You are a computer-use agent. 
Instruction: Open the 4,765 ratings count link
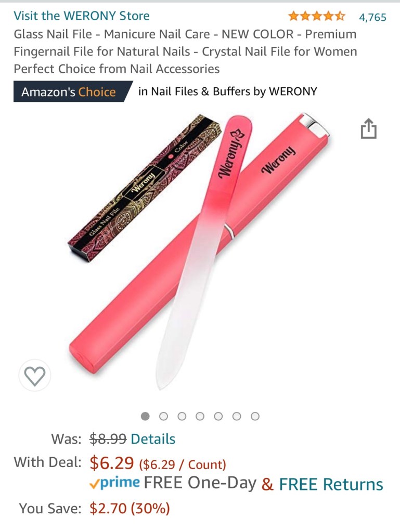372,17
